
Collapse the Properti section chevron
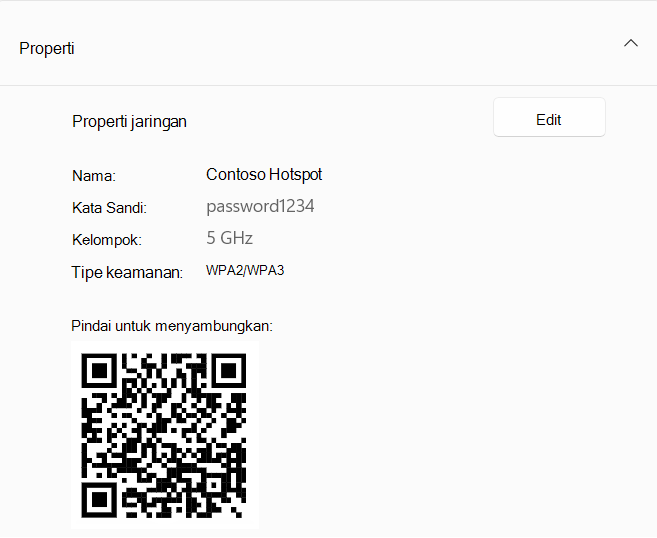(631, 43)
